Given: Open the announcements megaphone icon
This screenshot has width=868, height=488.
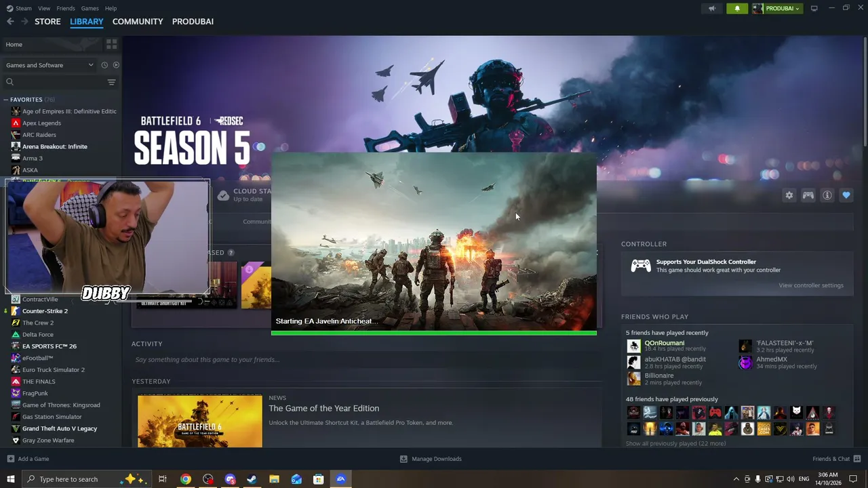Looking at the screenshot, I should click(712, 9).
